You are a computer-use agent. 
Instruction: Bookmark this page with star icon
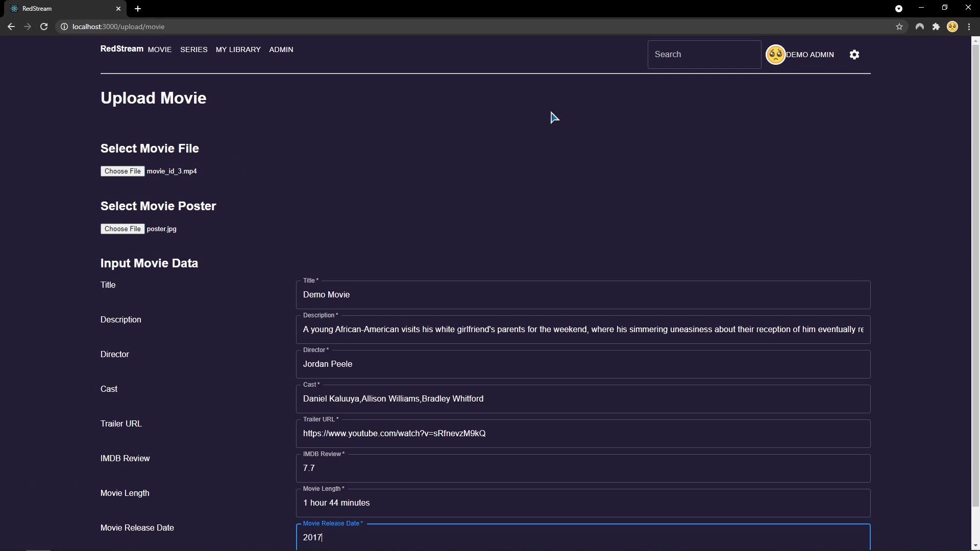(x=899, y=27)
